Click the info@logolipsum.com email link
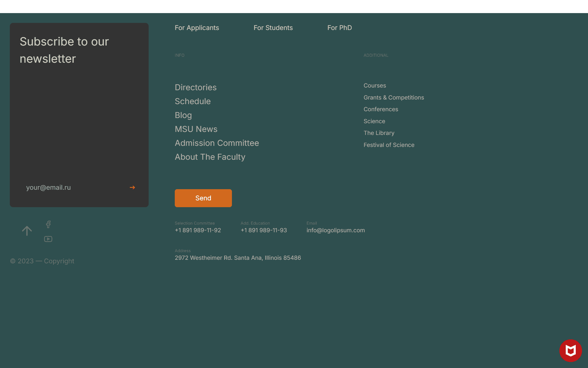 [335, 230]
